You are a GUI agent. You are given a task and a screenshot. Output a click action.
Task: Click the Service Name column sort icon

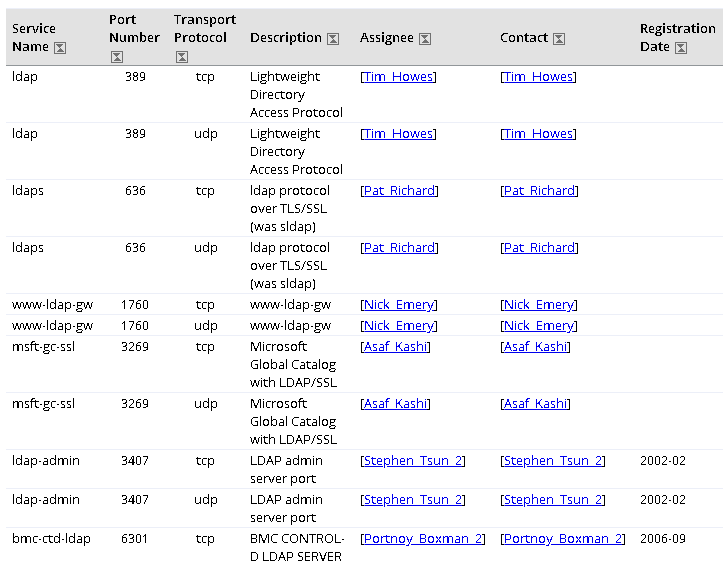[x=60, y=47]
